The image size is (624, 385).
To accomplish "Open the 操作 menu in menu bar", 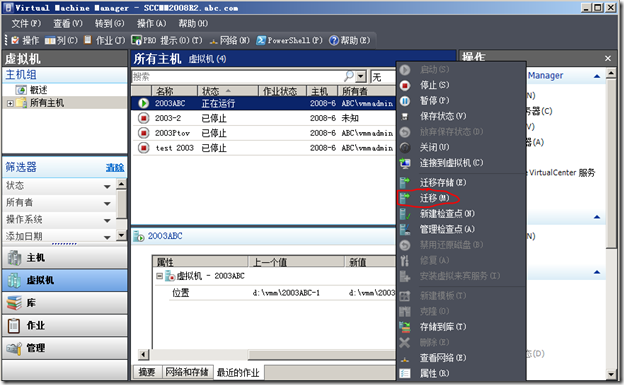I will [x=151, y=23].
